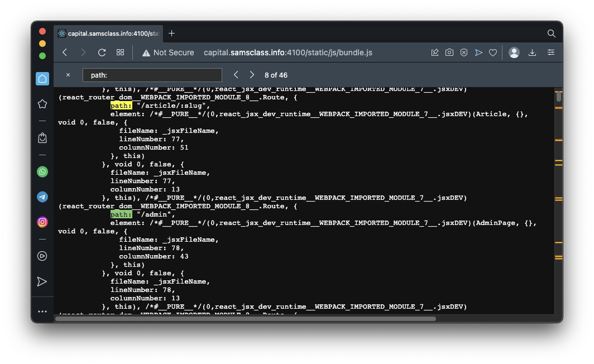
Task: Open Telegram in the sidebar
Action: click(x=42, y=197)
